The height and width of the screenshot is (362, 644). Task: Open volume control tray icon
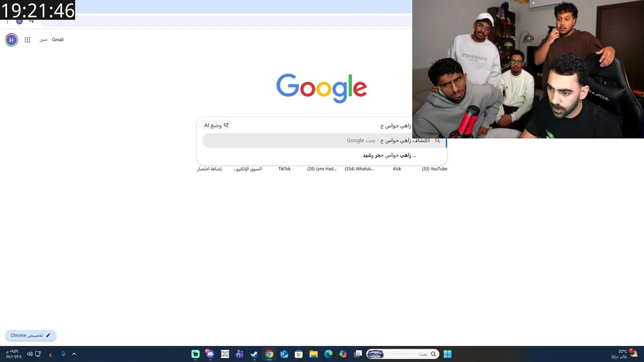(30, 354)
